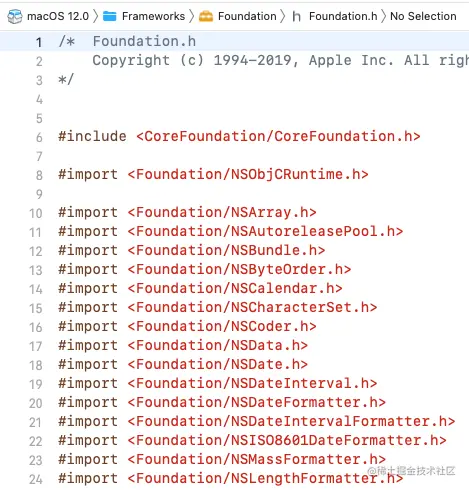The width and height of the screenshot is (469, 490).
Task: Open the Foundation breadcrumb item
Action: 247,16
